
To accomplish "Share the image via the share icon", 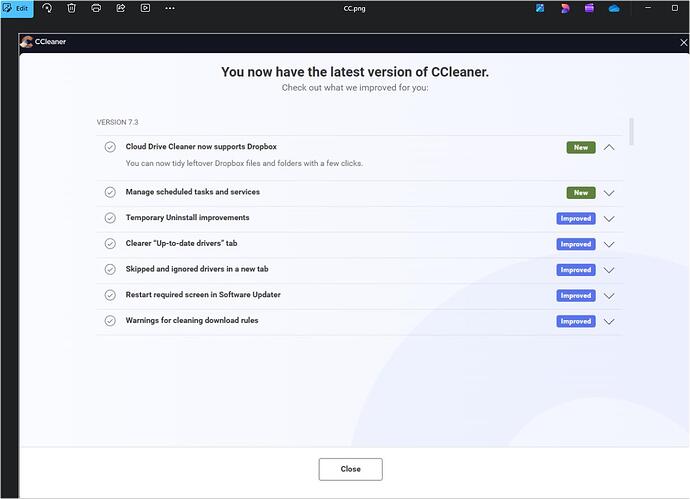I will pyautogui.click(x=120, y=8).
